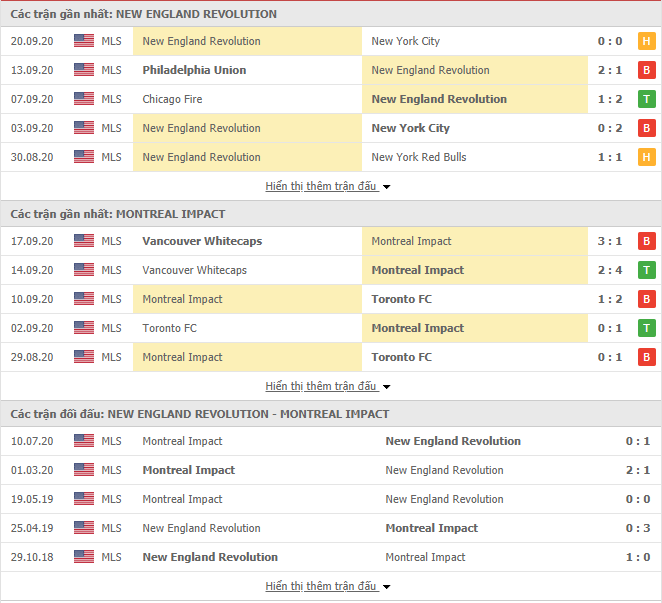Viewport: 662px width, 603px height.
Task: Open Philadelphia Union team link
Action: [x=194, y=70]
